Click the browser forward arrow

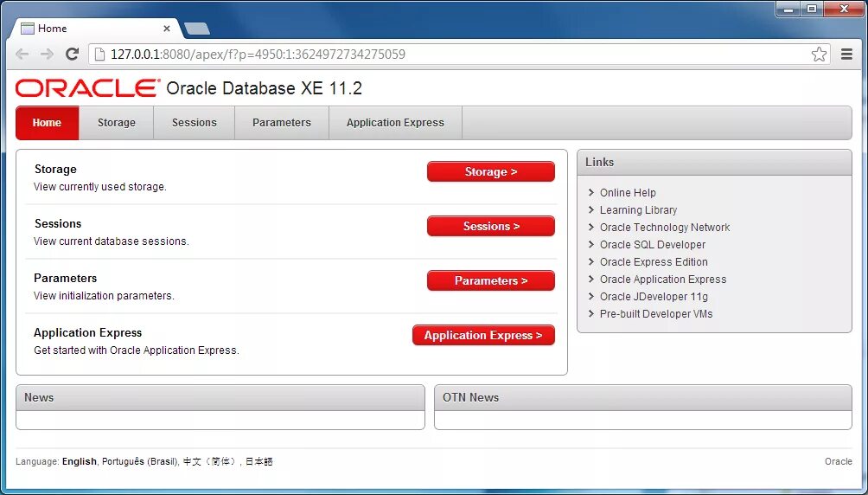[47, 54]
